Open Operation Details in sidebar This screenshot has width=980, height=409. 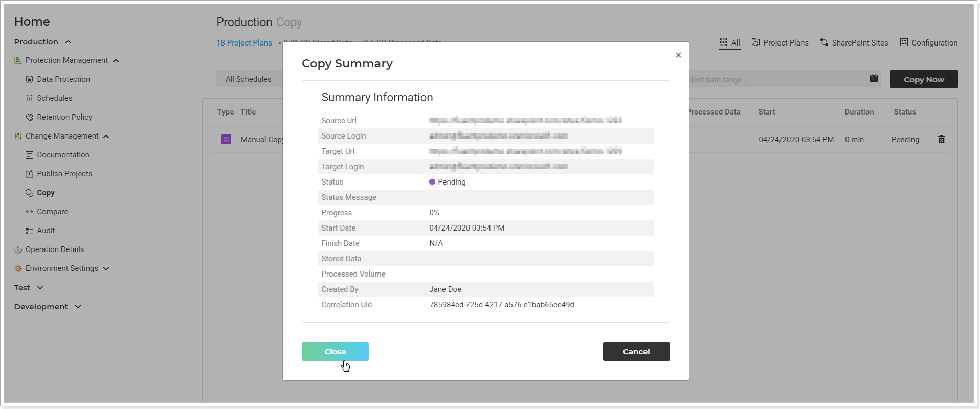tap(55, 249)
